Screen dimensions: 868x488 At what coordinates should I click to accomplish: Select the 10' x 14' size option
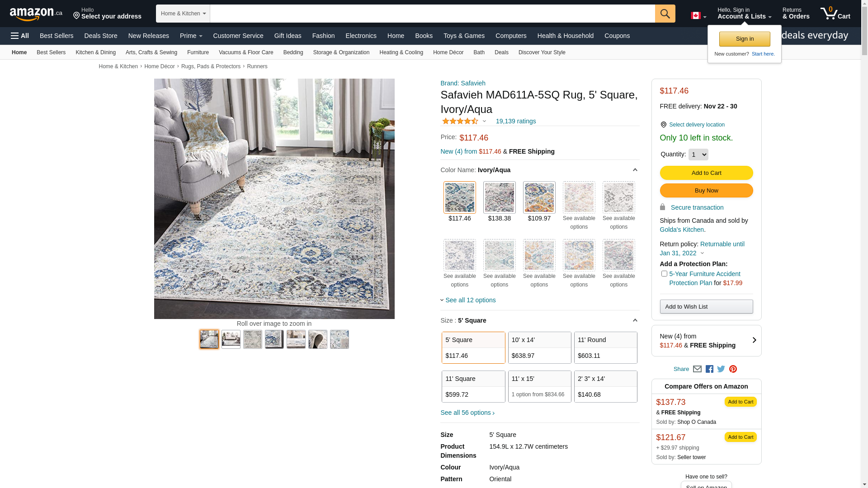pos(539,347)
